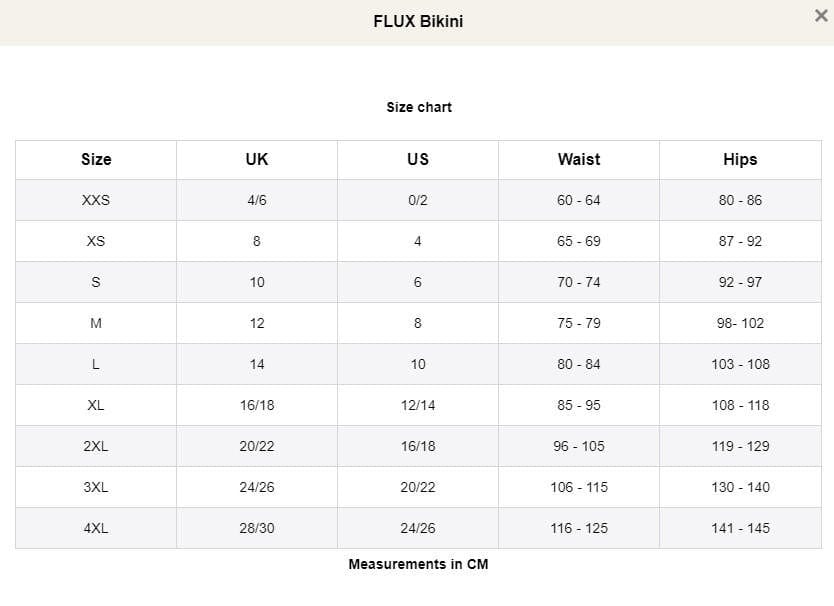834x606 pixels.
Task: Click the Size chart heading
Action: pos(418,107)
